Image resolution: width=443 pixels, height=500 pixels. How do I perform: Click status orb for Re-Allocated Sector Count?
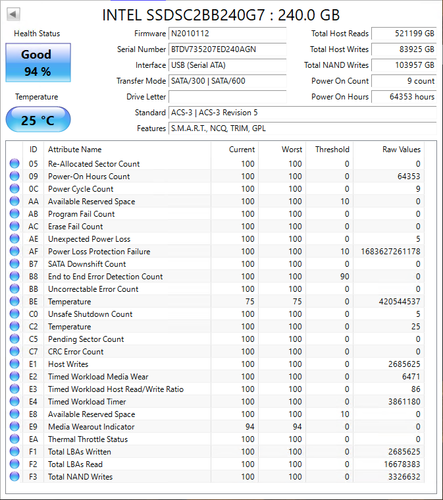coord(14,164)
